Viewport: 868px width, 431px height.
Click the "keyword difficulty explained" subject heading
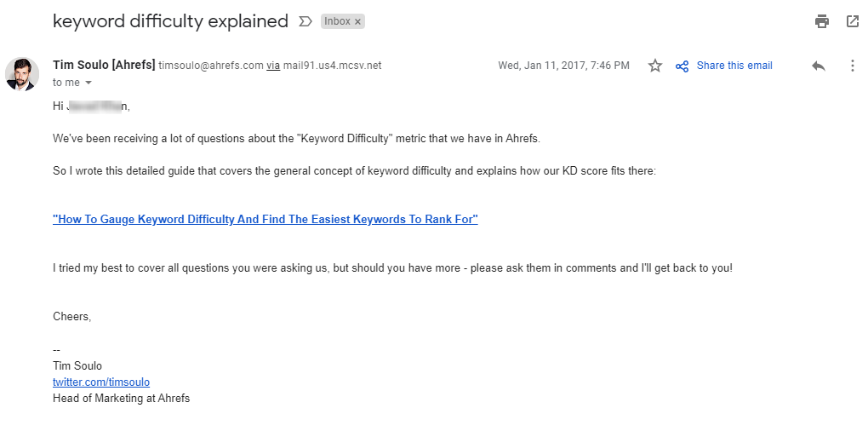[x=170, y=22]
